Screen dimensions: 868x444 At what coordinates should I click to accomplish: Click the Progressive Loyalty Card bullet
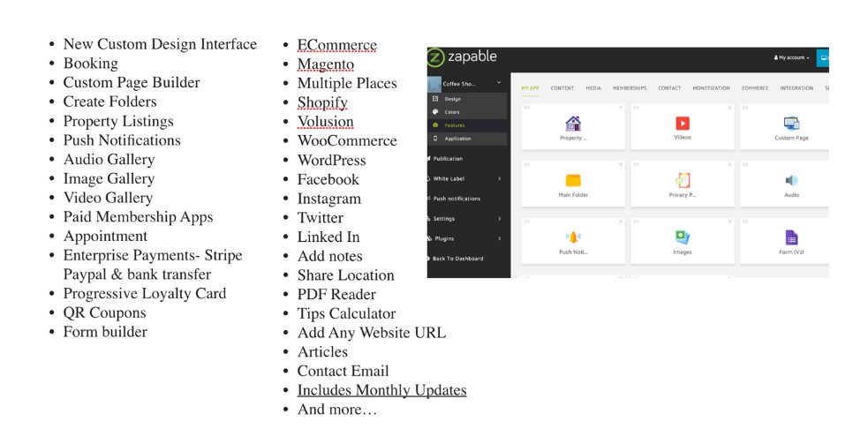(x=145, y=293)
